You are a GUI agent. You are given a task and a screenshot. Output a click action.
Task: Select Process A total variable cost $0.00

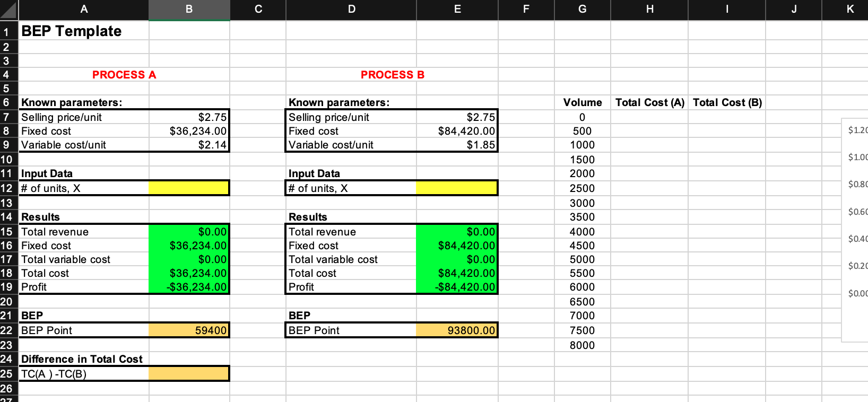click(189, 259)
